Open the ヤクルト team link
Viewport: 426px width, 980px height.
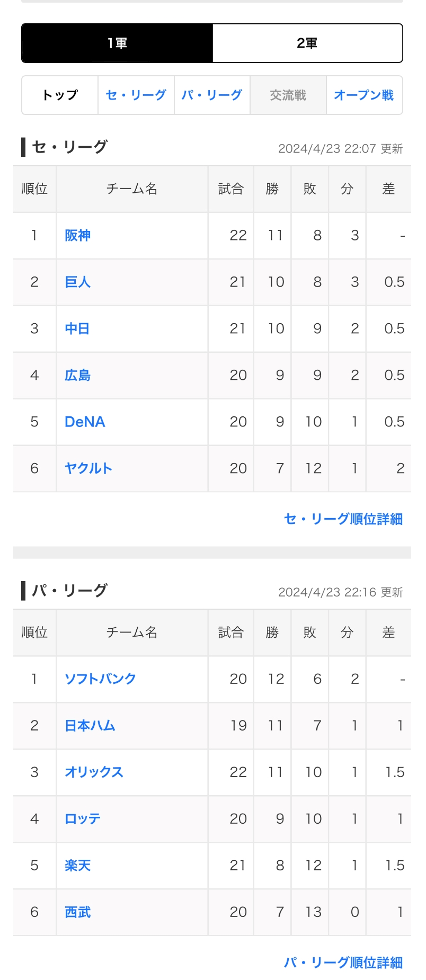click(x=88, y=468)
